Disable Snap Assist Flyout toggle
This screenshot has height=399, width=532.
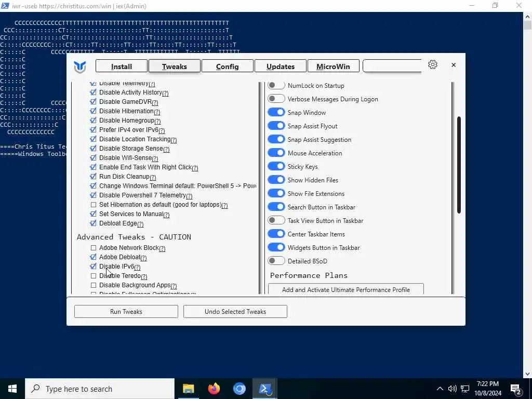(x=276, y=126)
